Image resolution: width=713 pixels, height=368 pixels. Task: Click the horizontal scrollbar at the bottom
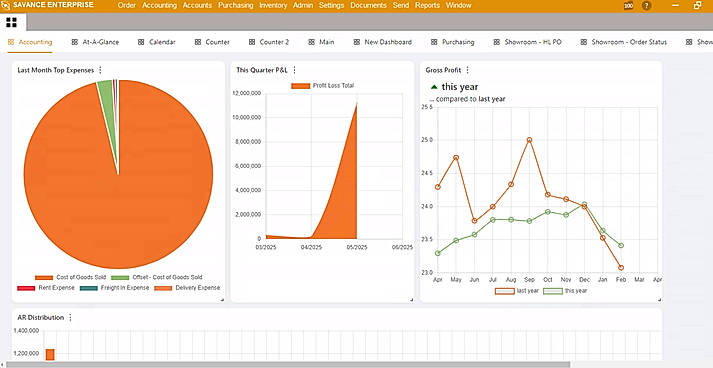click(288, 364)
